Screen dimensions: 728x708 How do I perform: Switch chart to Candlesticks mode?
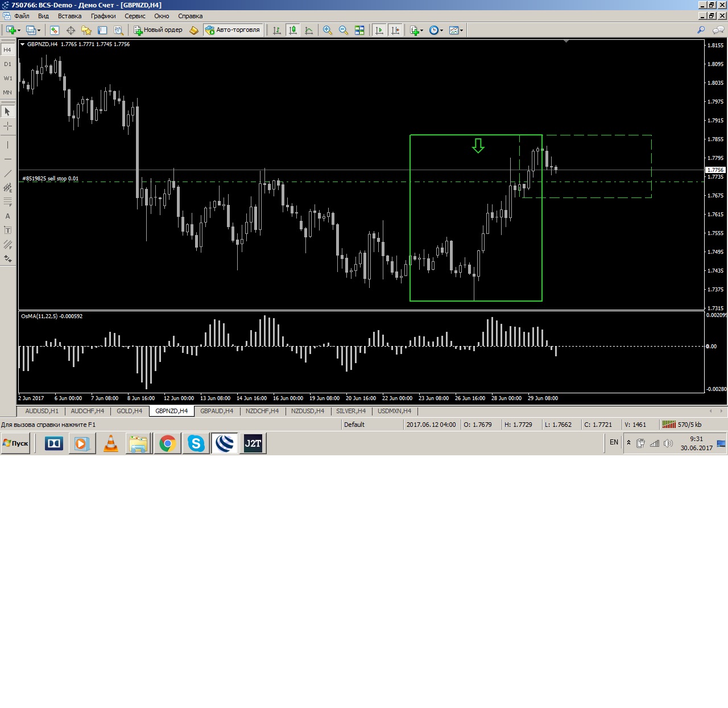coord(293,30)
